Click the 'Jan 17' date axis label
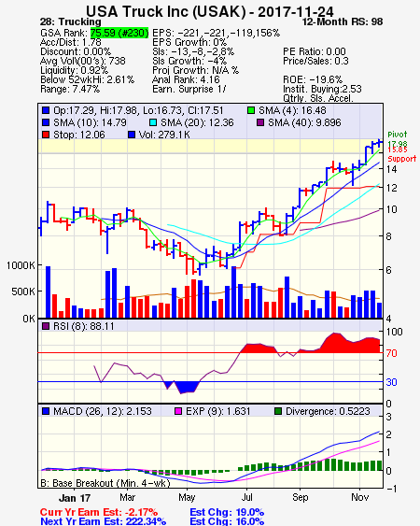 point(75,498)
